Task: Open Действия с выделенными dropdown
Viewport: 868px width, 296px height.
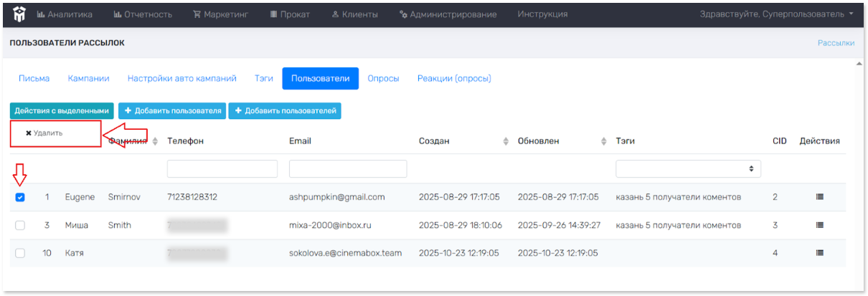Action: coord(62,111)
